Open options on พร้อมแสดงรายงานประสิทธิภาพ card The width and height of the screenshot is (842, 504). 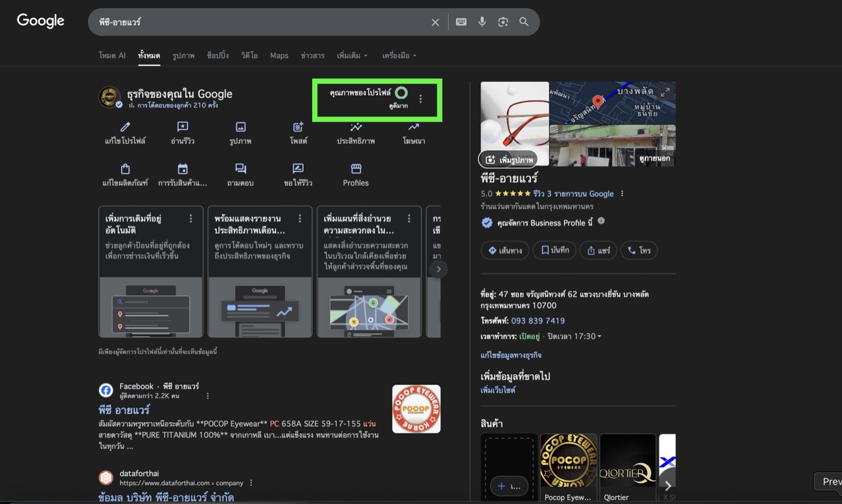[x=300, y=219]
